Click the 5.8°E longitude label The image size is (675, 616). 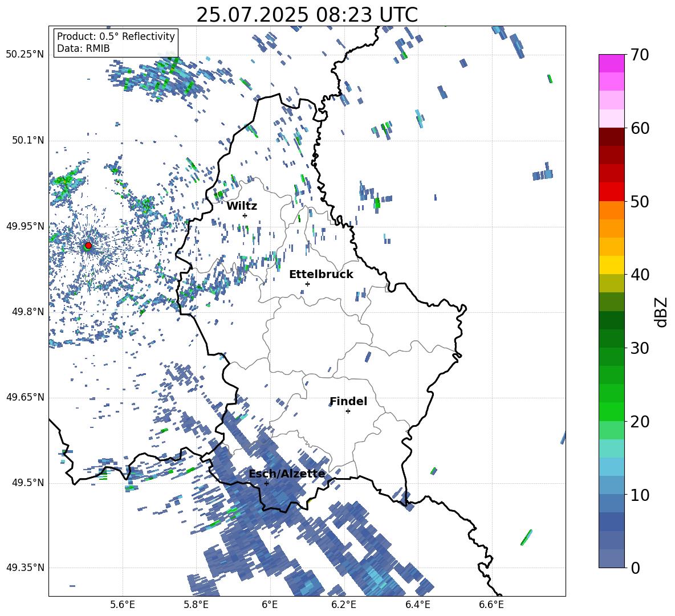tap(196, 605)
